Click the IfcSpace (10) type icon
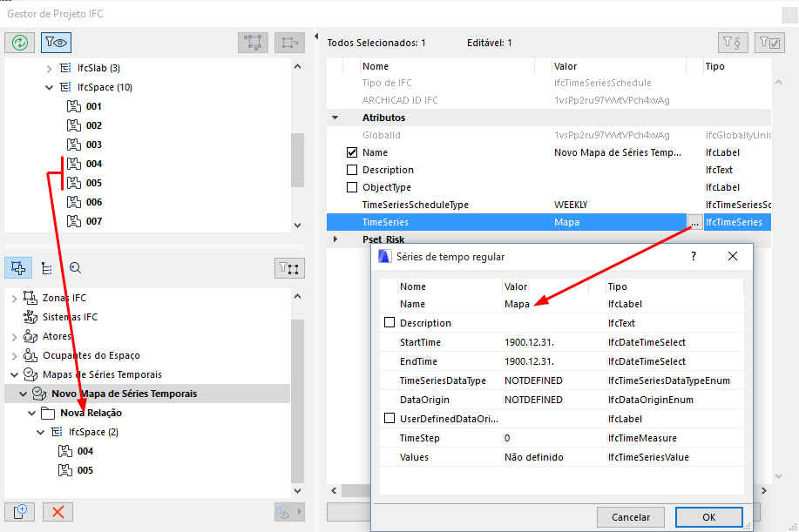Image resolution: width=799 pixels, height=532 pixels. (65, 87)
